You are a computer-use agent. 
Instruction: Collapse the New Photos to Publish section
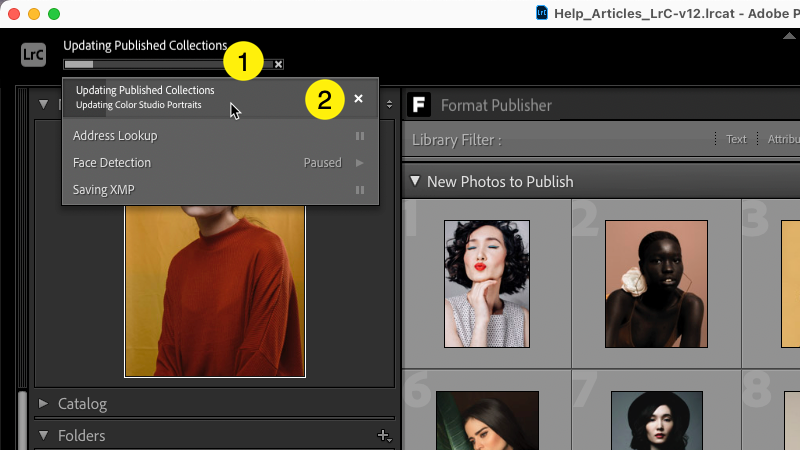pyautogui.click(x=415, y=182)
